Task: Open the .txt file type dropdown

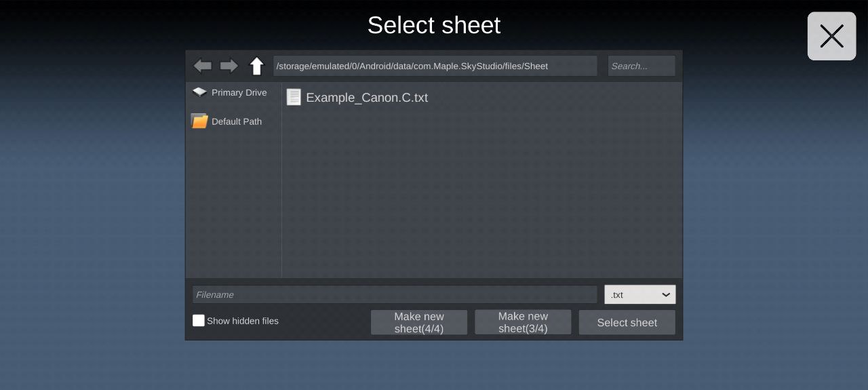Action: click(x=640, y=294)
